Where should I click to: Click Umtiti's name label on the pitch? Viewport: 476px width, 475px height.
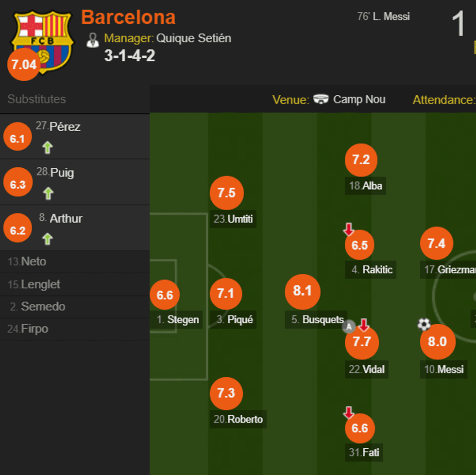pyautogui.click(x=234, y=219)
